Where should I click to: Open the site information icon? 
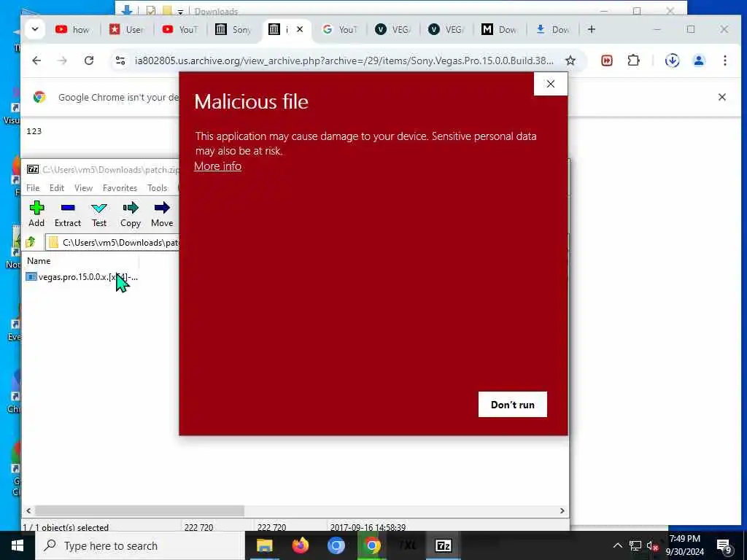click(x=120, y=61)
